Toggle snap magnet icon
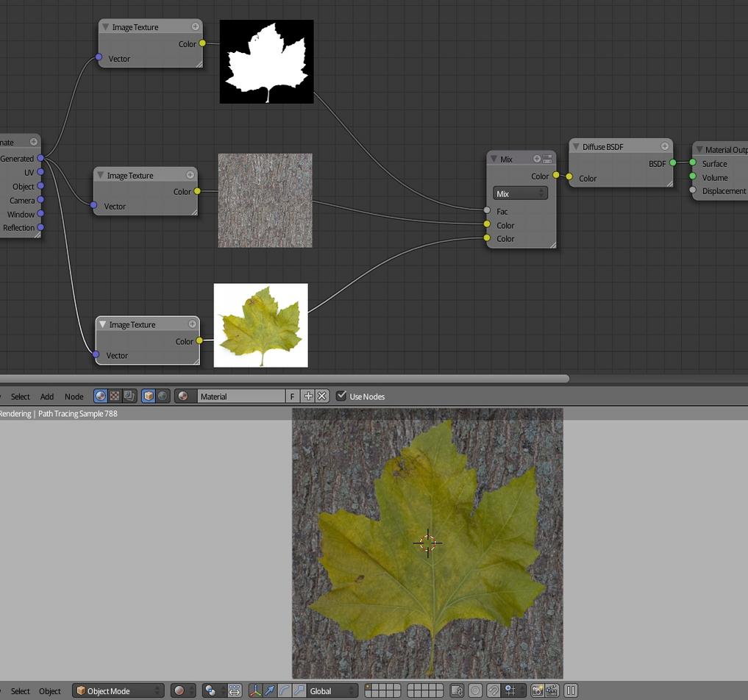The height and width of the screenshot is (700, 748). point(494,691)
